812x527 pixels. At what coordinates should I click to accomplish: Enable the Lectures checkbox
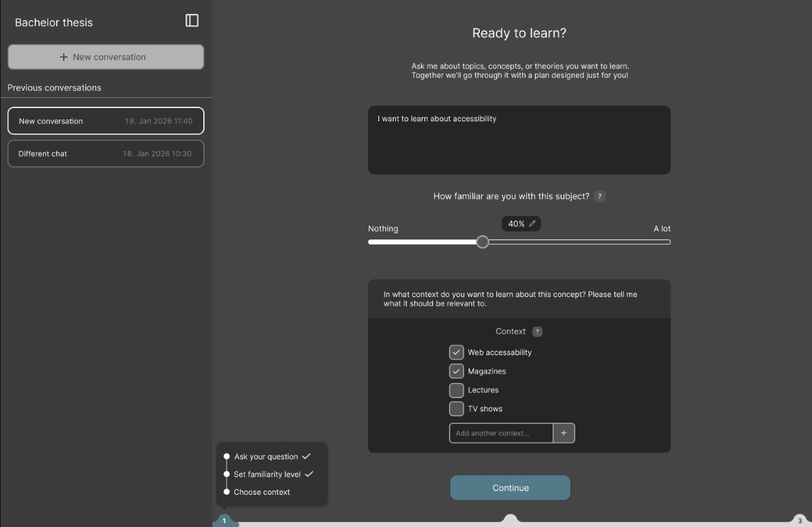click(457, 391)
